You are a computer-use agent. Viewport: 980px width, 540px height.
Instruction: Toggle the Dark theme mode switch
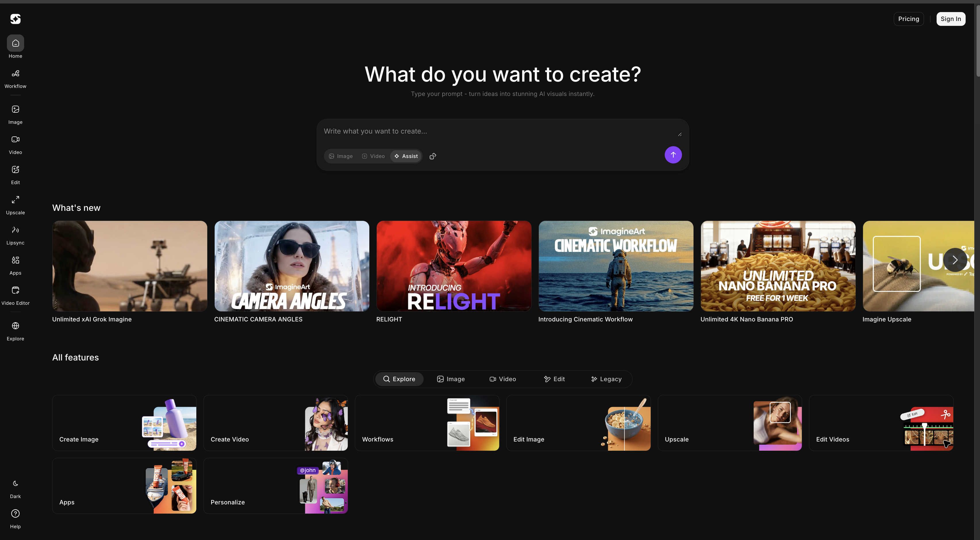click(x=15, y=484)
